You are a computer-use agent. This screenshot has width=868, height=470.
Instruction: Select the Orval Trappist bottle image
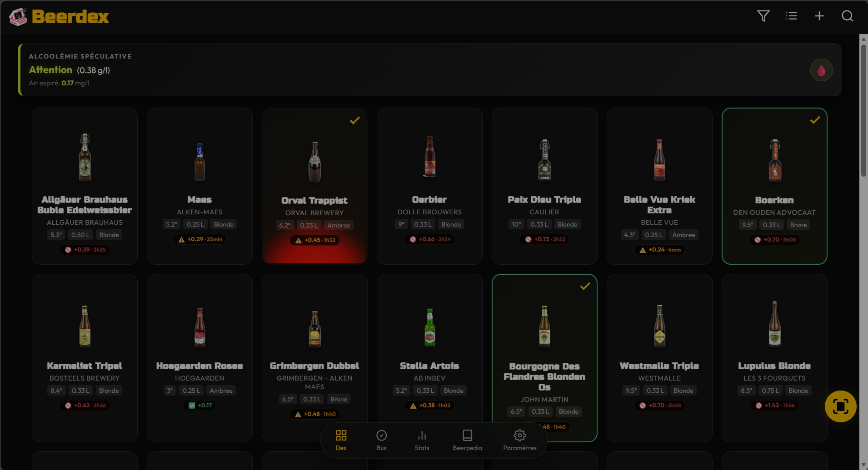tap(314, 162)
